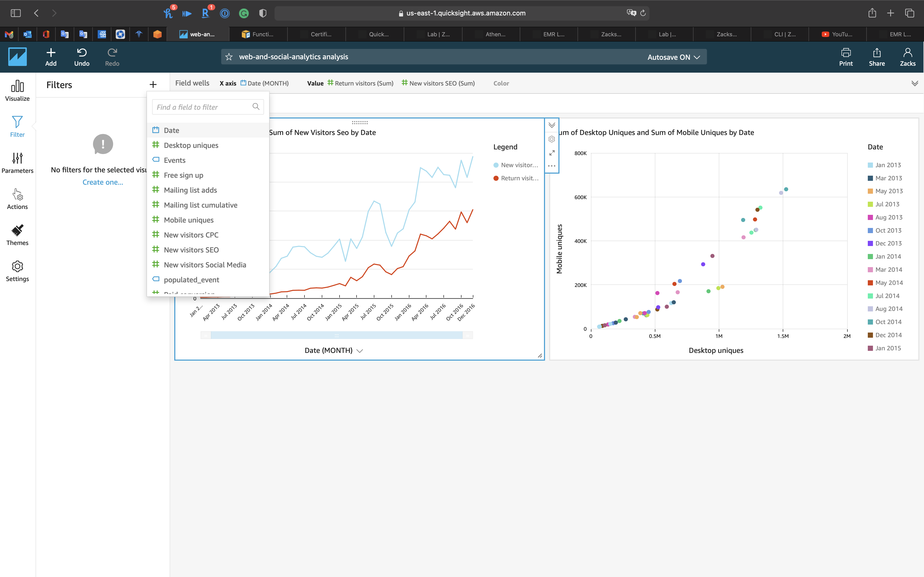The height and width of the screenshot is (577, 924).
Task: Collapse the Field wells bar chevron
Action: point(914,83)
